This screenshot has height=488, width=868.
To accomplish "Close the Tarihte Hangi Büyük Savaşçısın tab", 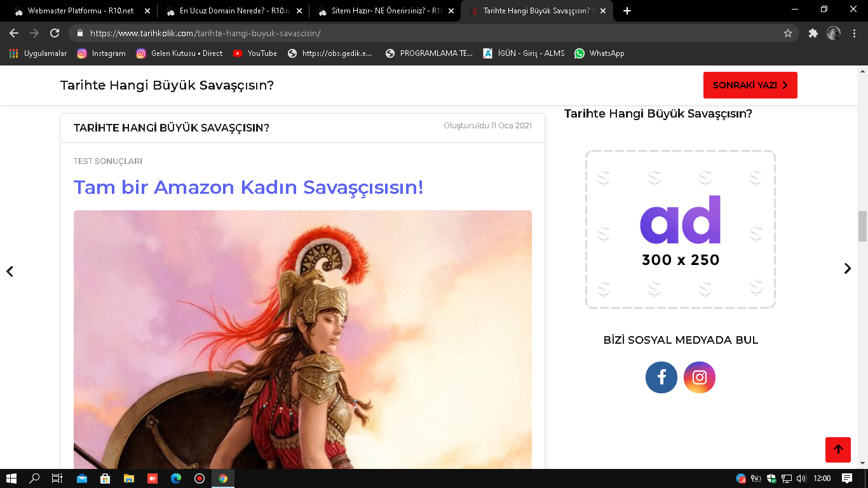I will click(x=602, y=11).
